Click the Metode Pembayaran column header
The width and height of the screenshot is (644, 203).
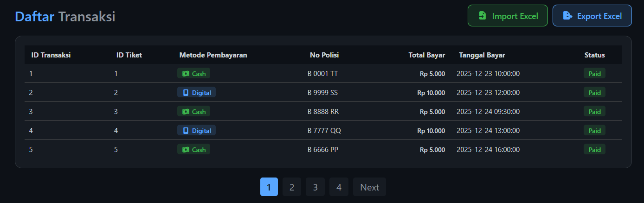[x=213, y=55]
